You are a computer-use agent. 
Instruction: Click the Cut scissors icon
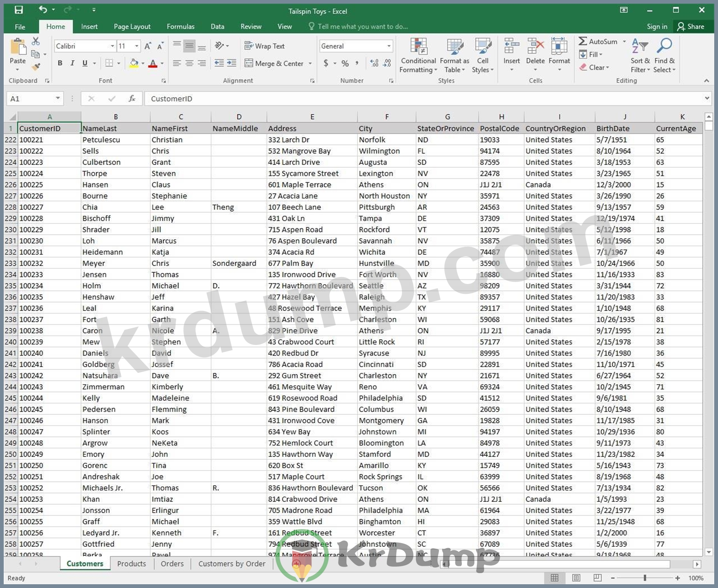pos(36,41)
